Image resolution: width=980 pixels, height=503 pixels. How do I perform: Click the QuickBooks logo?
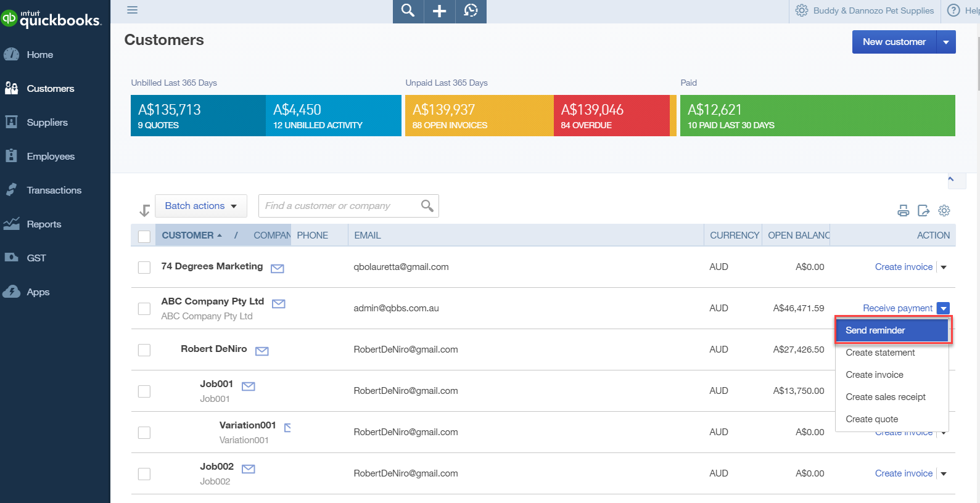coord(51,18)
